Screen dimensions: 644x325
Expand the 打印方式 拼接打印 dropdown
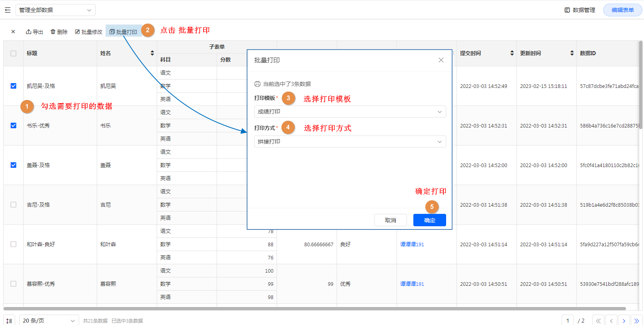pos(350,142)
